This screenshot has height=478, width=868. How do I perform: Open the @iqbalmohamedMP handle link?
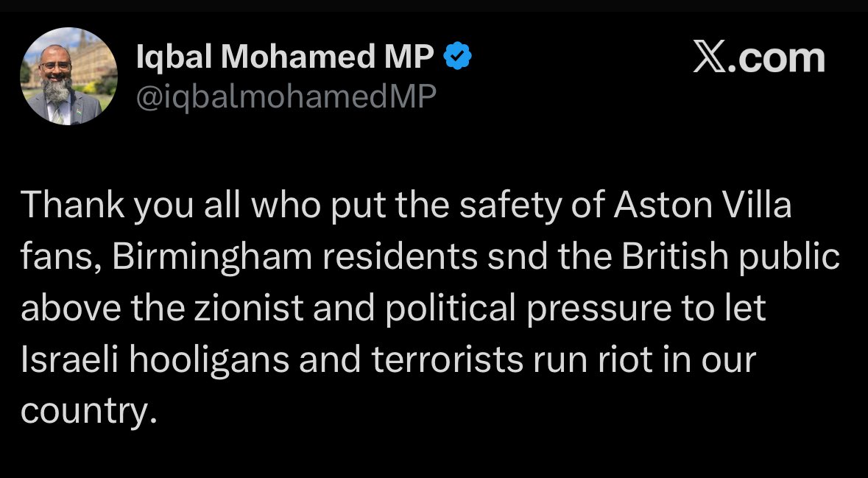tap(286, 96)
